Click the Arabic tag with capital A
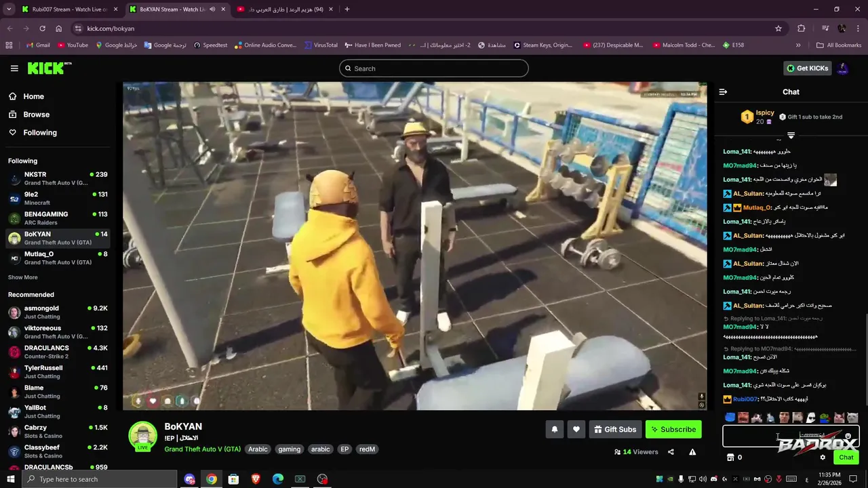Viewport: 868px width, 488px height. tap(258, 449)
